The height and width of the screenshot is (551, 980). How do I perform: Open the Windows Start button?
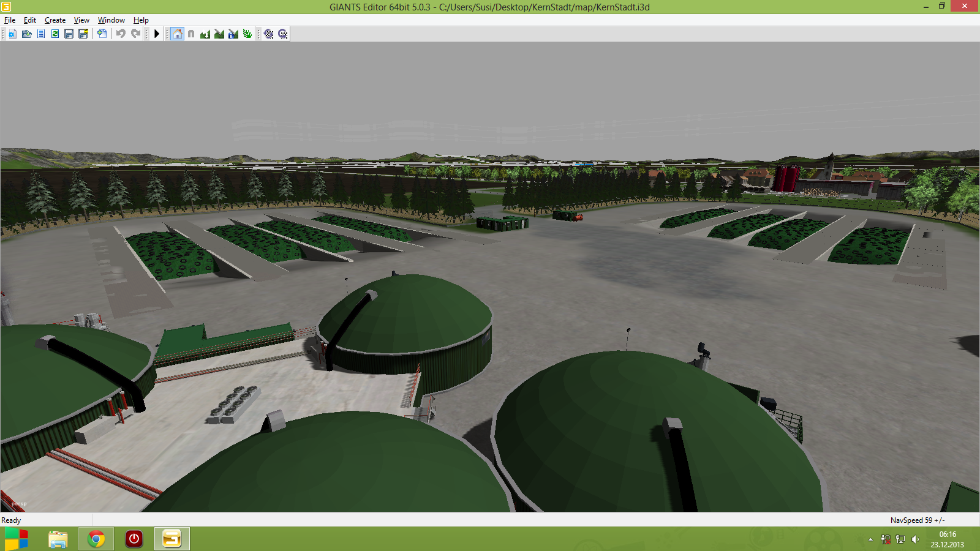pos(17,539)
